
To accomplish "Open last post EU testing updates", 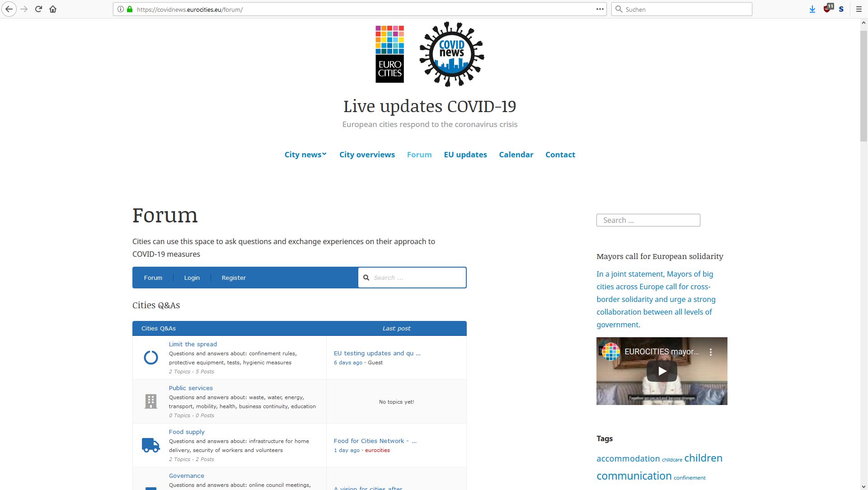I will pyautogui.click(x=377, y=353).
